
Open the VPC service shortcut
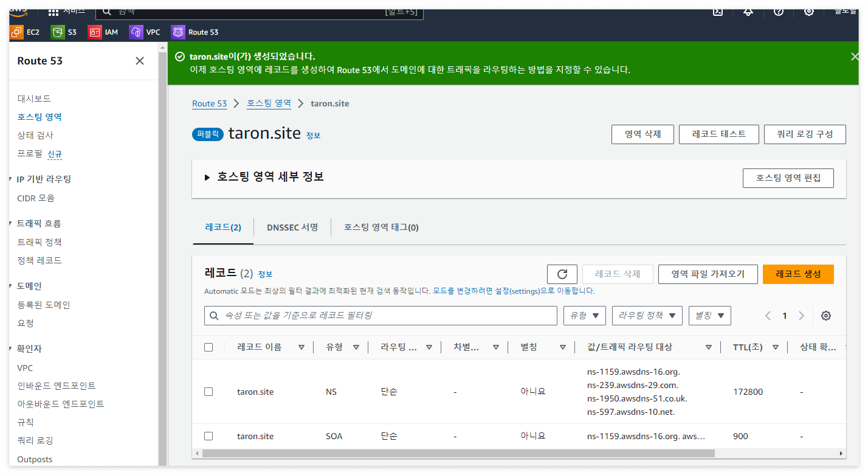[145, 32]
